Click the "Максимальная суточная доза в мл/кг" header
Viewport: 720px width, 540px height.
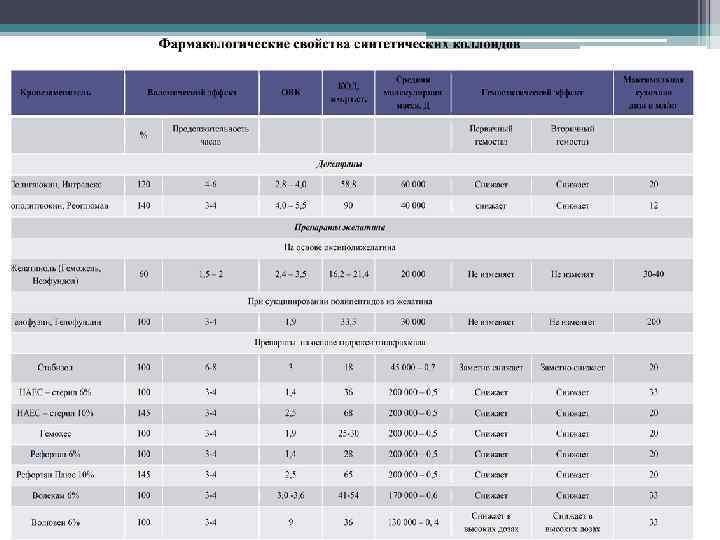653,92
